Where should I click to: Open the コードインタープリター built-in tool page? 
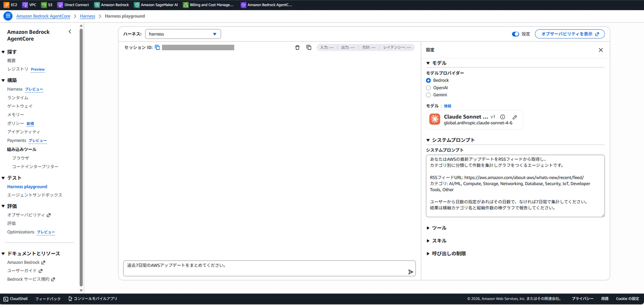click(35, 167)
